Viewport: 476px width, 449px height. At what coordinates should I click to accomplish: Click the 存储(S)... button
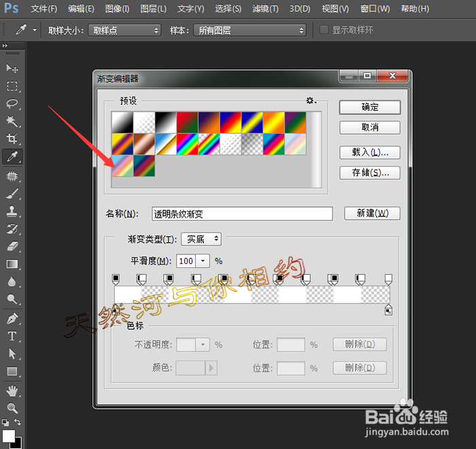(x=370, y=173)
